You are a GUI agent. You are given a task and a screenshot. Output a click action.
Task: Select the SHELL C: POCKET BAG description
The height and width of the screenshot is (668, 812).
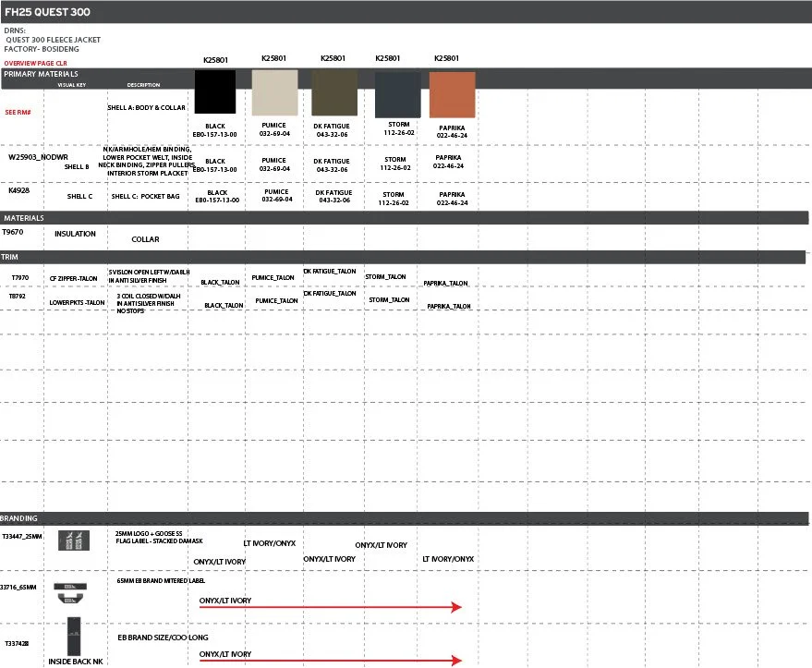(x=146, y=196)
